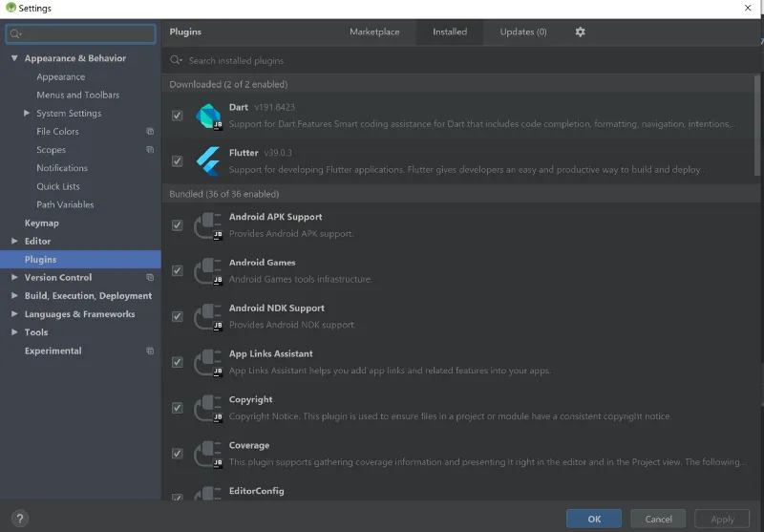Viewport: 764px width, 532px height.
Task: Click the Coverage plugin icon
Action: click(208, 455)
